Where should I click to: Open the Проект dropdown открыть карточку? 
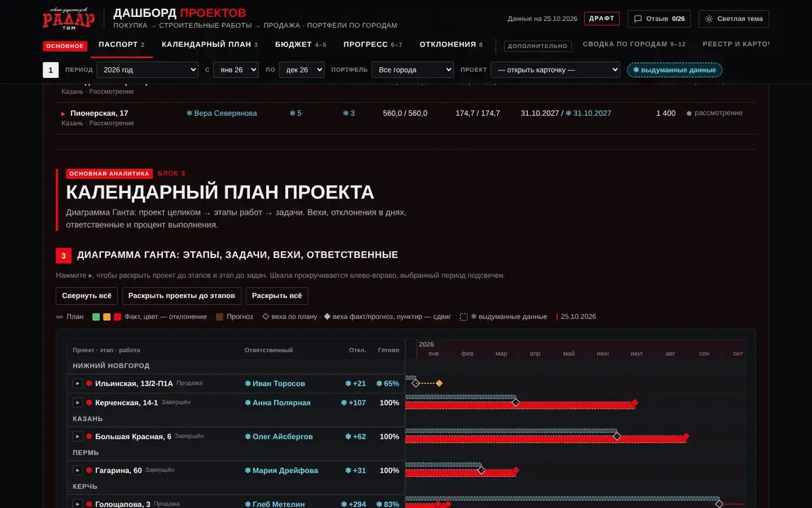click(556, 70)
